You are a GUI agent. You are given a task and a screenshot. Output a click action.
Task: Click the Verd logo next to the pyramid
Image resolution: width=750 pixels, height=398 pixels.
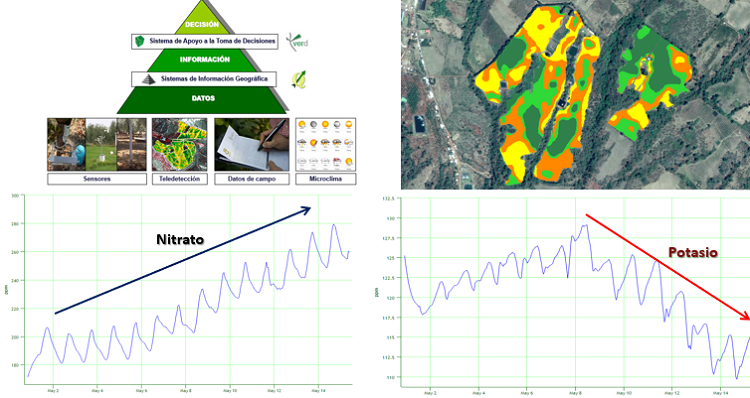click(298, 42)
